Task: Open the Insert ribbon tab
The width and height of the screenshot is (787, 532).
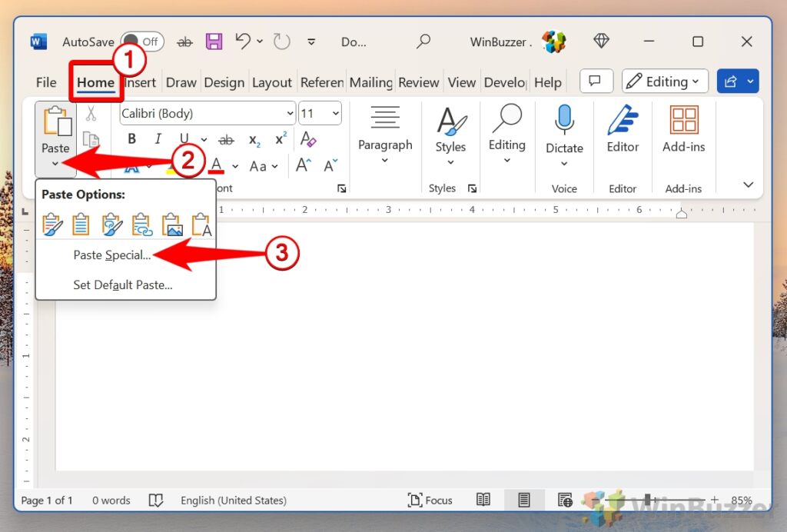Action: (141, 81)
